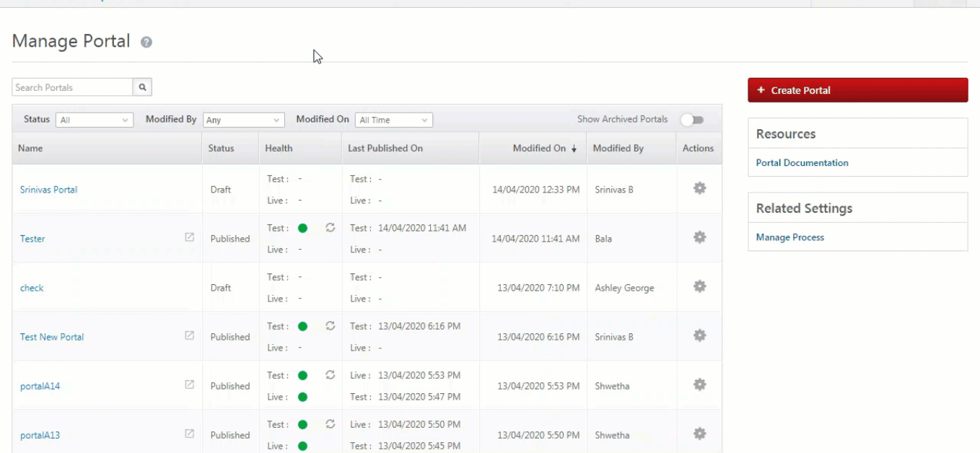Open actions gear for Tester portal
Image resolution: width=980 pixels, height=453 pixels.
(699, 237)
